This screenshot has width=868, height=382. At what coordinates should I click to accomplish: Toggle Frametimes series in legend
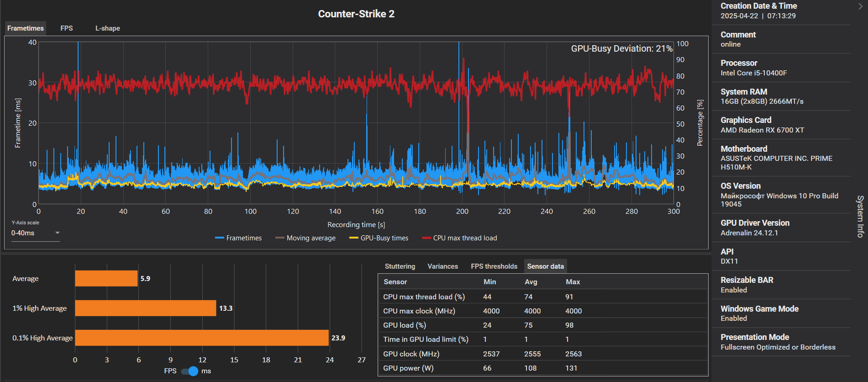[238, 238]
